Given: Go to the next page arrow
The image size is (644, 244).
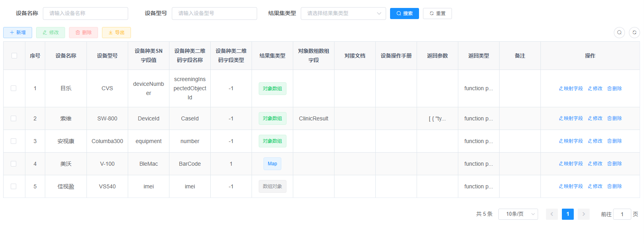Looking at the screenshot, I should 583,214.
